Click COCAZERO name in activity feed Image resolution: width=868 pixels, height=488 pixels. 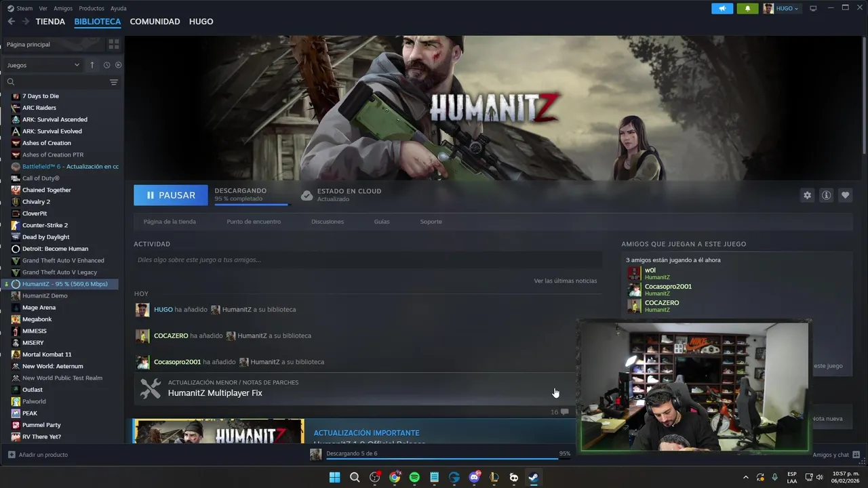click(x=171, y=335)
